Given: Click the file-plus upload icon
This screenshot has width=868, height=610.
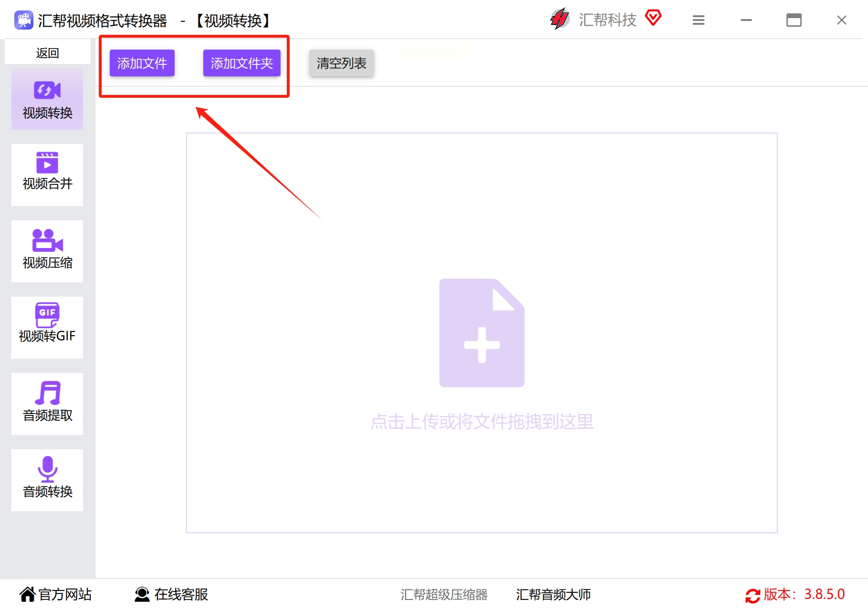Looking at the screenshot, I should (x=482, y=333).
